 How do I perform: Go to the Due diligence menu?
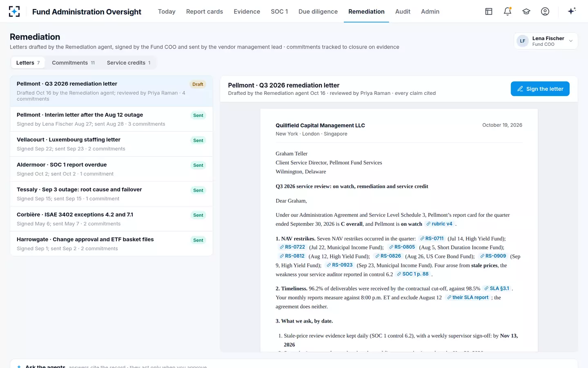(x=318, y=11)
